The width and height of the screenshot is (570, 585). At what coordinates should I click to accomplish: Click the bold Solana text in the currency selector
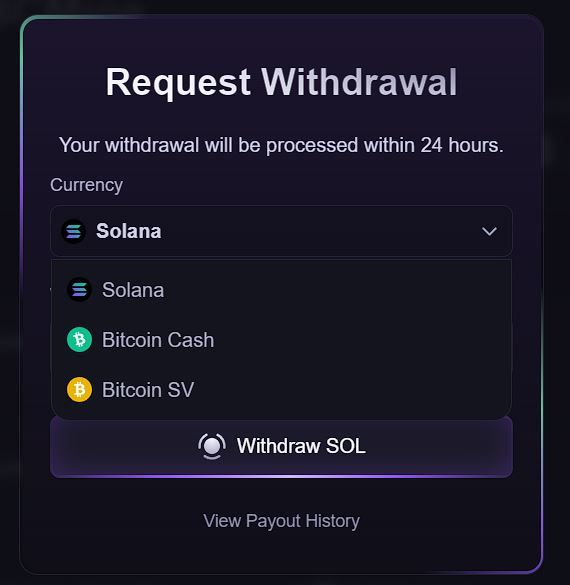[x=129, y=231]
